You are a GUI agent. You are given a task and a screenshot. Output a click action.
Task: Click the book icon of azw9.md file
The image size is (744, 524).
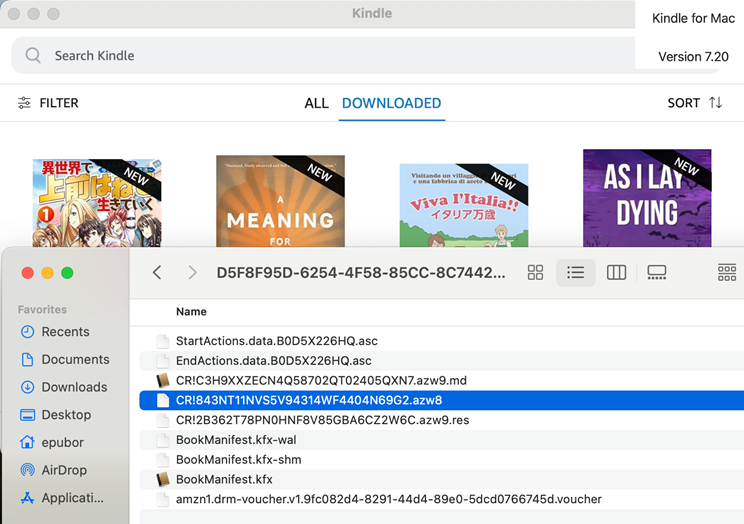(x=163, y=381)
